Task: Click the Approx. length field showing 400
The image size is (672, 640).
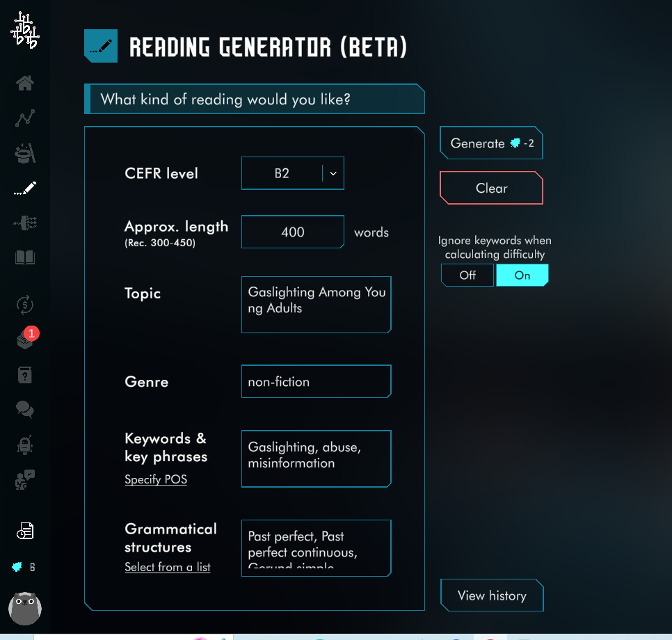Action: click(292, 232)
